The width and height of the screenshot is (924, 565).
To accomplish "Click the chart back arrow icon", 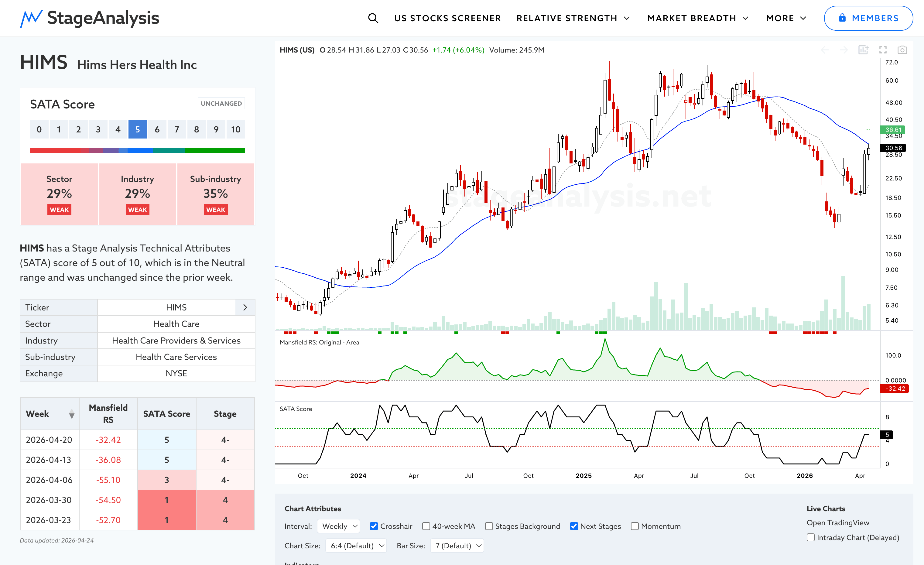I will tap(825, 50).
